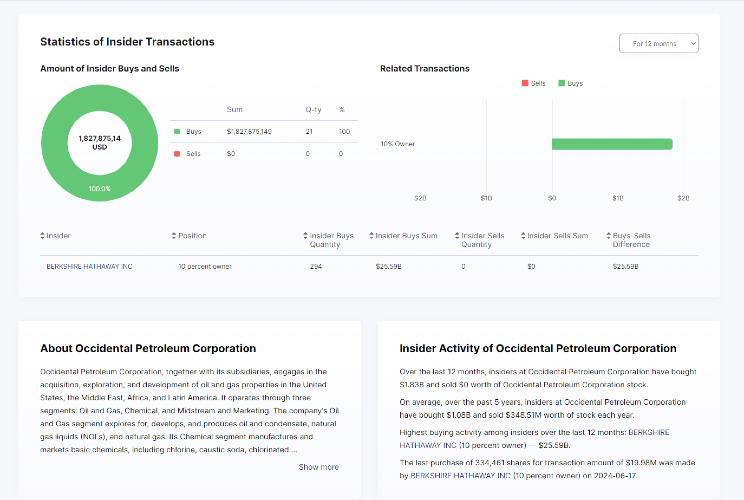Click 'About Occidental Petroleum Corporation' heading

point(148,348)
